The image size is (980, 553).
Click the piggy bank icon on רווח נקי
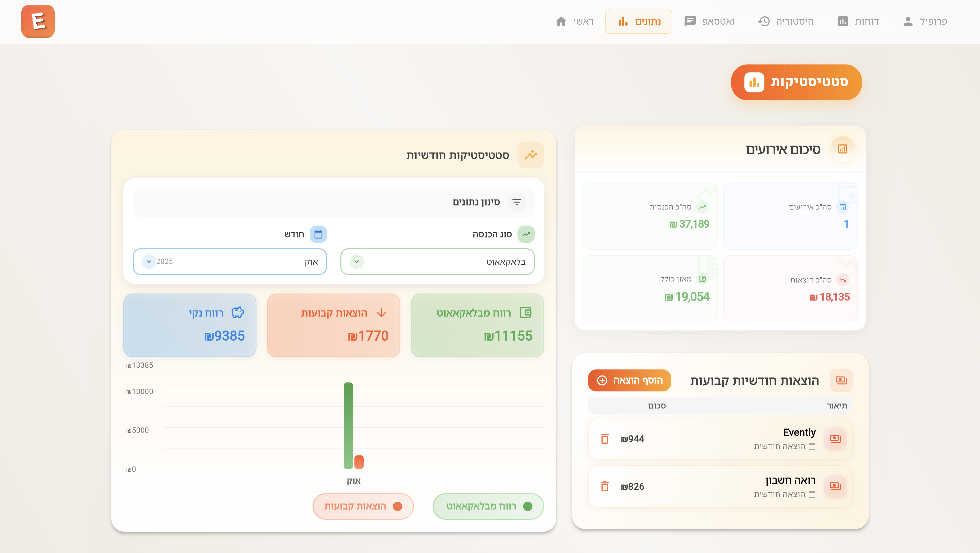point(238,312)
